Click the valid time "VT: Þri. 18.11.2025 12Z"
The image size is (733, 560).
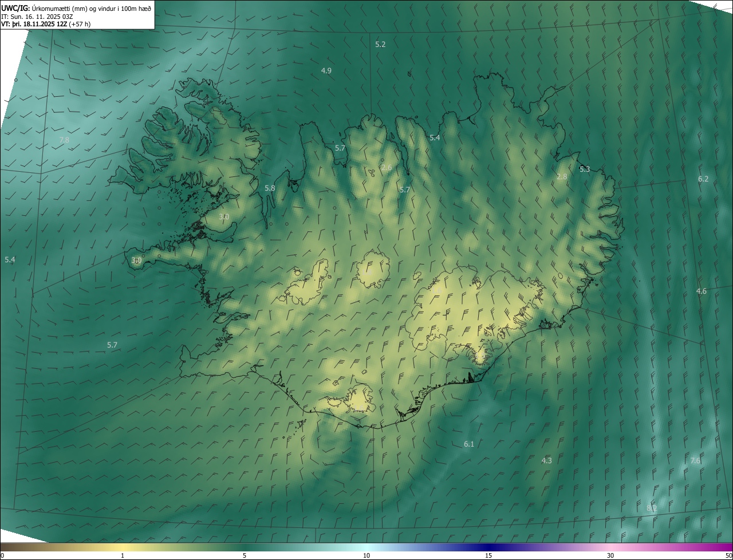tap(34, 24)
